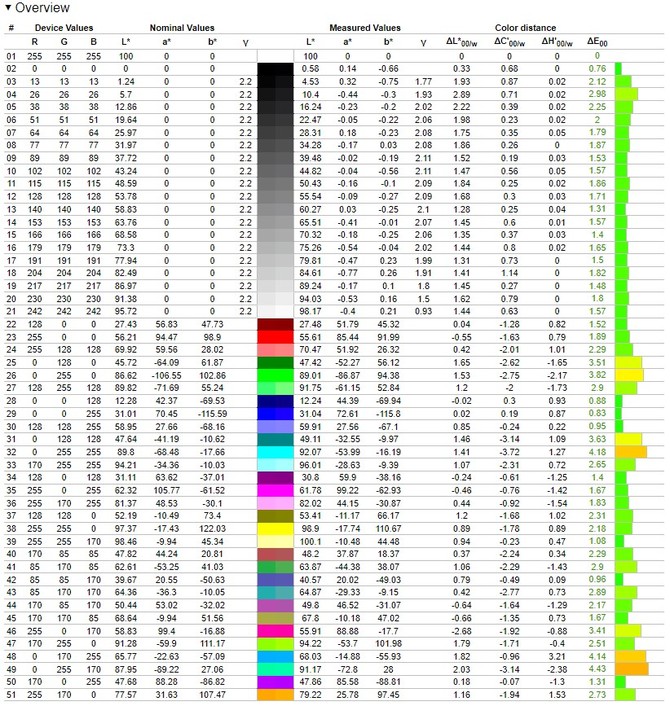
Task: Click the ΔH'00/w column header
Action: pyautogui.click(x=557, y=42)
